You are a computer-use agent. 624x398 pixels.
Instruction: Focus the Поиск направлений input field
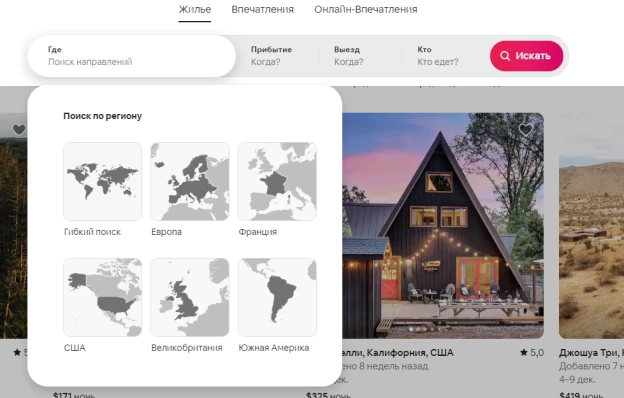click(x=132, y=56)
